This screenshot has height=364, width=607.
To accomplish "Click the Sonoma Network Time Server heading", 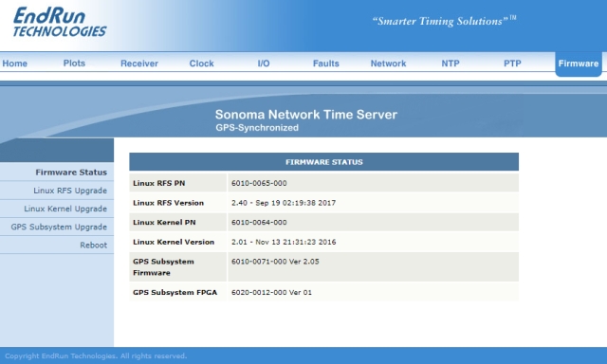I will tap(306, 115).
